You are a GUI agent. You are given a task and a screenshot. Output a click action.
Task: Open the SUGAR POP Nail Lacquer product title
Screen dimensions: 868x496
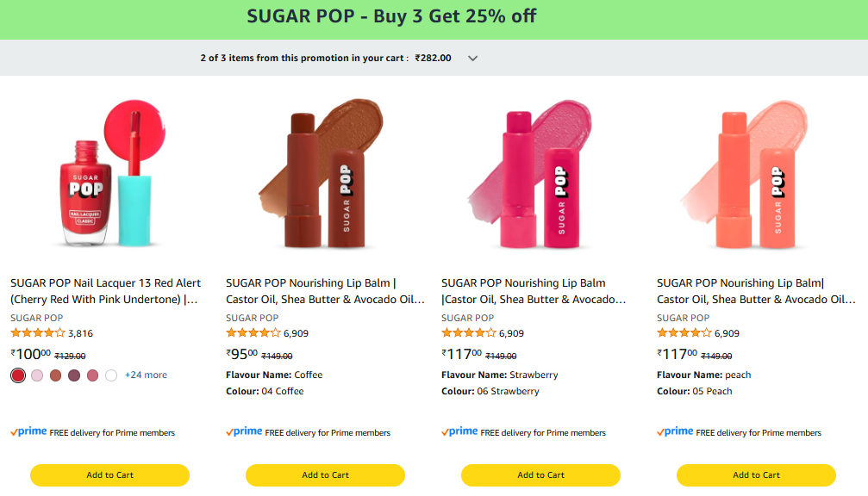(105, 291)
